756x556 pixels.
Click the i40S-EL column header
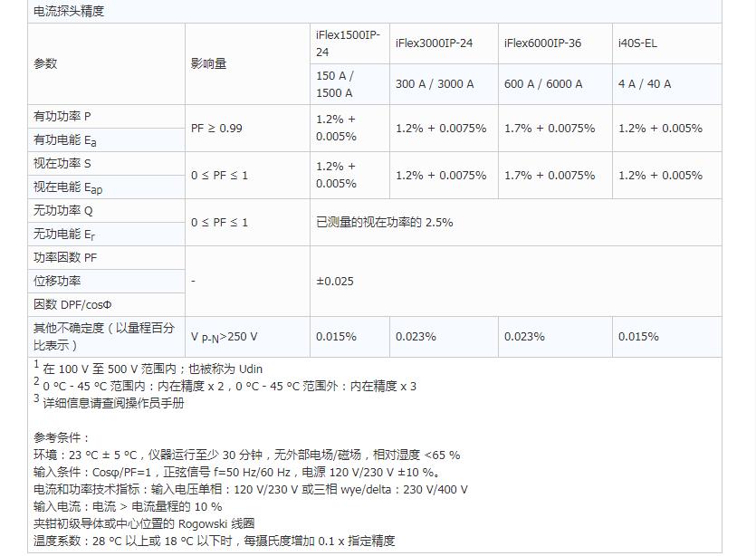click(x=637, y=43)
